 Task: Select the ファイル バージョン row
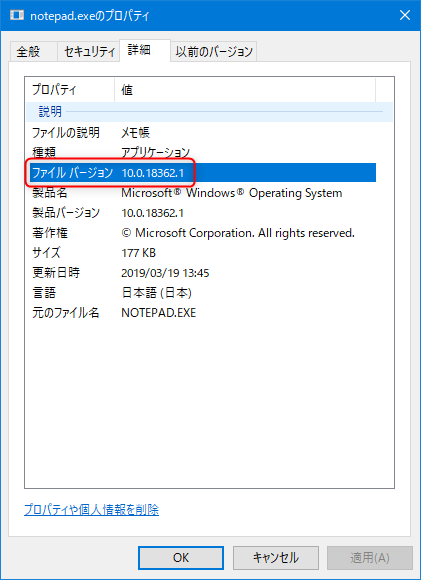pos(201,172)
